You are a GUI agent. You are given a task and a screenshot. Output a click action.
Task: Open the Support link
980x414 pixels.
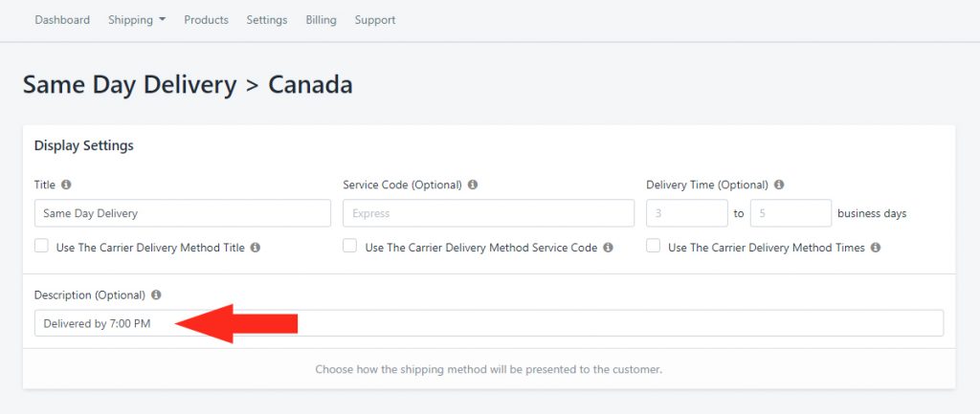tap(375, 20)
